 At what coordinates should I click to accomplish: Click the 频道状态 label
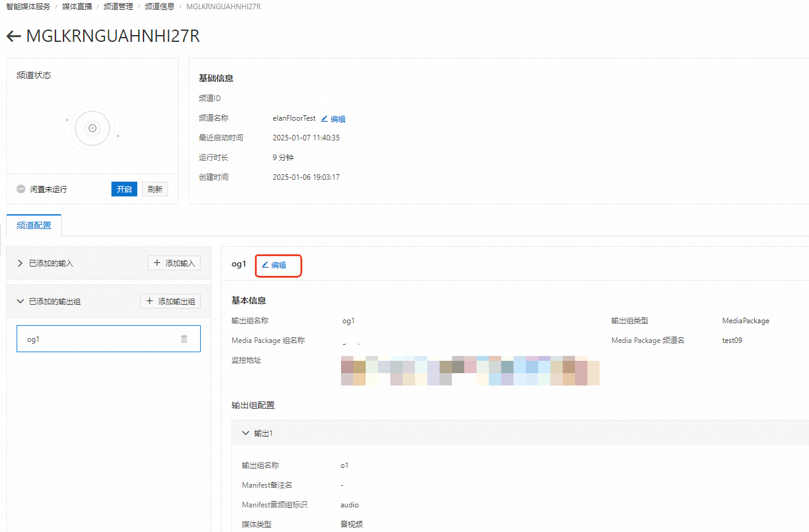click(34, 75)
